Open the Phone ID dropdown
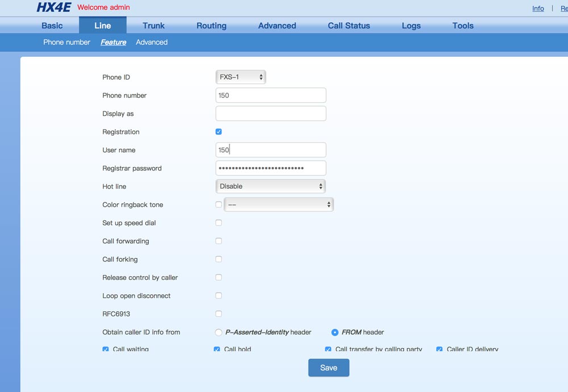This screenshot has height=392, width=568. tap(241, 77)
